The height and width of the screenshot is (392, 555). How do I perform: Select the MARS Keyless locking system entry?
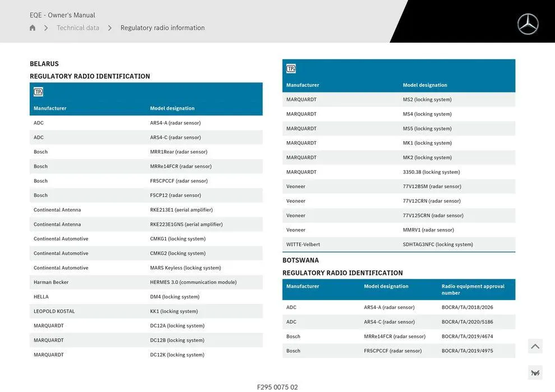pyautogui.click(x=186, y=268)
